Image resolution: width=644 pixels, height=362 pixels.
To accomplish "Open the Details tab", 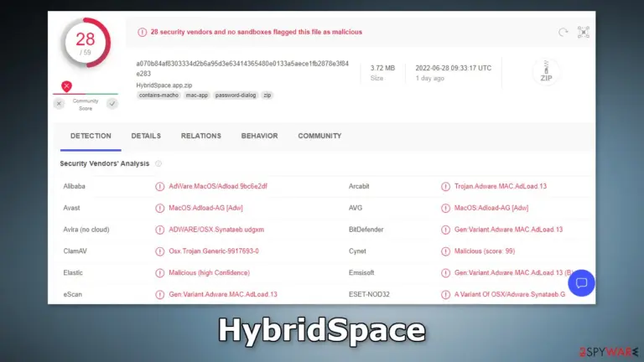I will coord(146,136).
